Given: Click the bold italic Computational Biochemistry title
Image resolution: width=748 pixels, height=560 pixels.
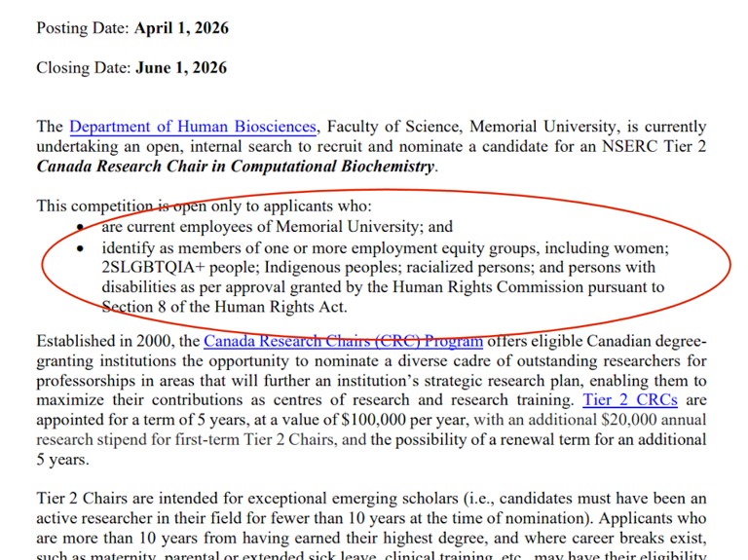Looking at the screenshot, I should click(235, 167).
